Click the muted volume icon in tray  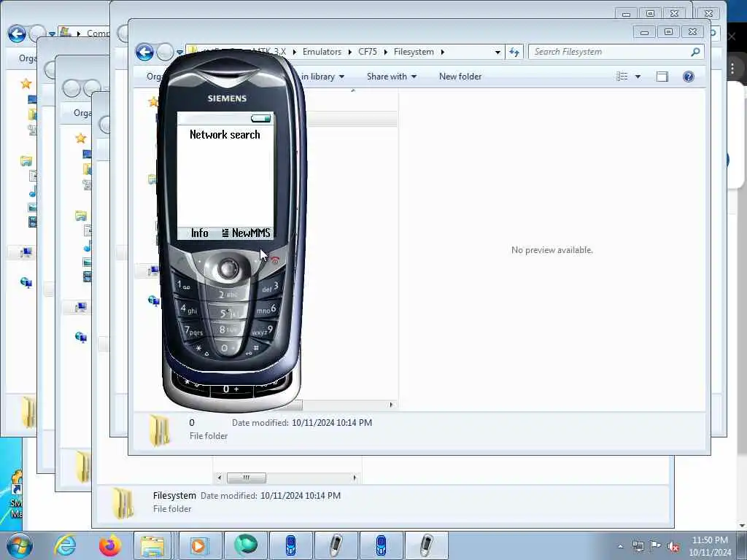(673, 547)
